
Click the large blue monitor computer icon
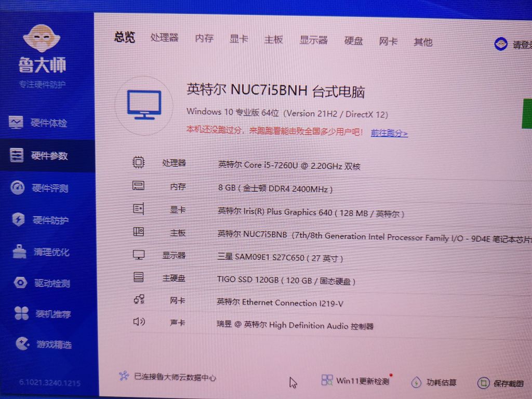coord(144,105)
